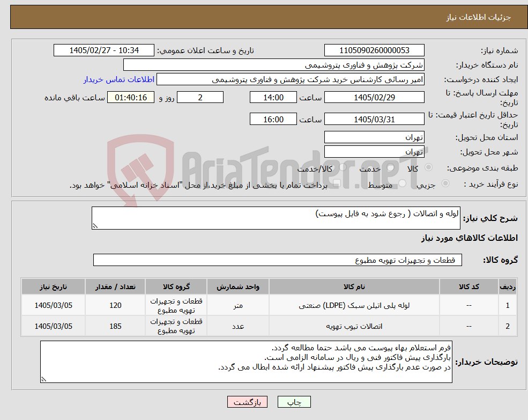Click the buyer organization name field
The width and height of the screenshot is (528, 420).
pyautogui.click(x=274, y=65)
